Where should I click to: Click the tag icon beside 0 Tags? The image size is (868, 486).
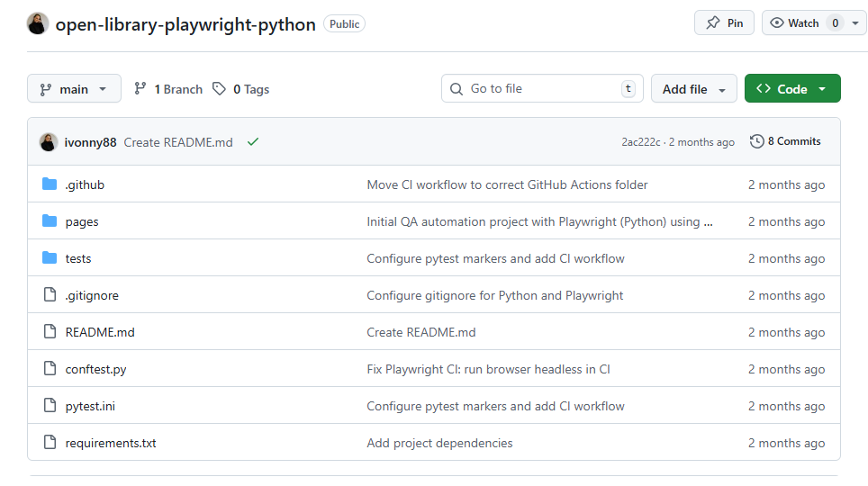[219, 88]
